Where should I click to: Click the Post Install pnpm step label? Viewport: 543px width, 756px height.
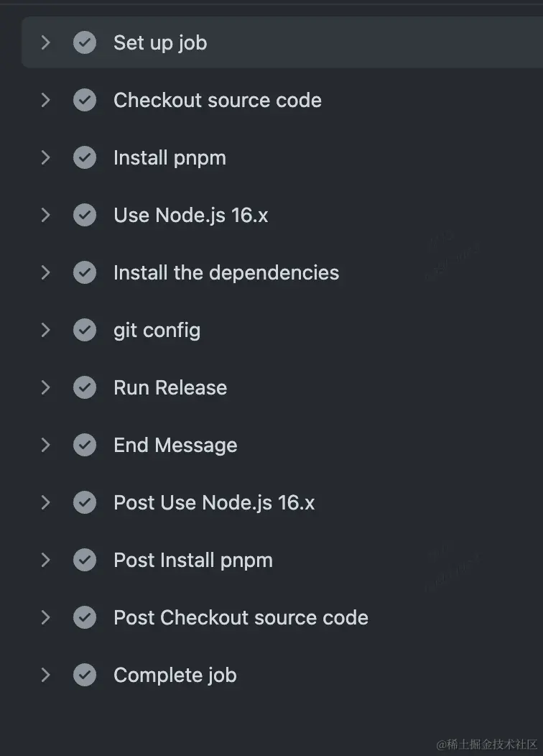pos(193,560)
